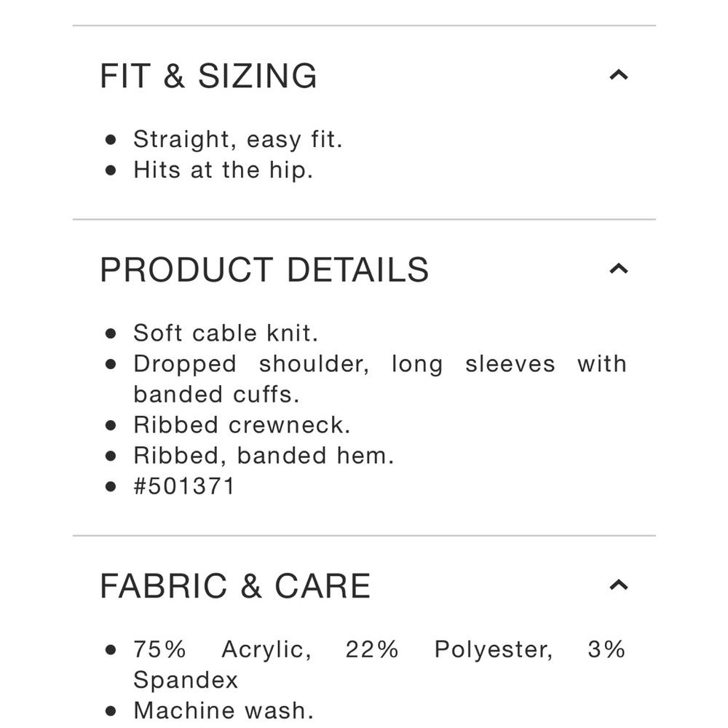Select the 'Hits at the hip.' bullet
728x728 pixels.
click(223, 170)
